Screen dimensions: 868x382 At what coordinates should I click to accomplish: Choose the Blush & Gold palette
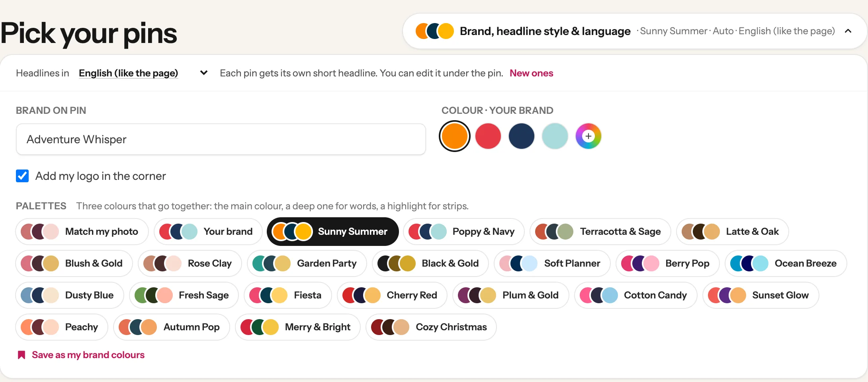tap(74, 263)
